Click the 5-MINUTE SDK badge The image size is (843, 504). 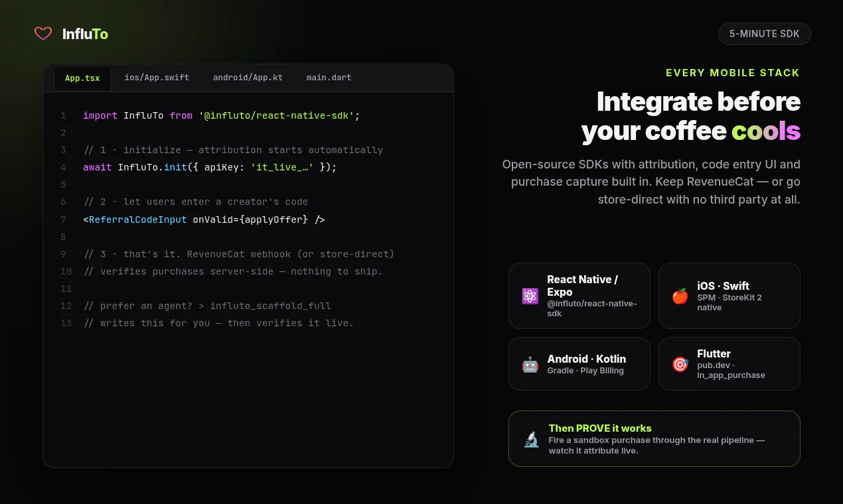coord(764,34)
